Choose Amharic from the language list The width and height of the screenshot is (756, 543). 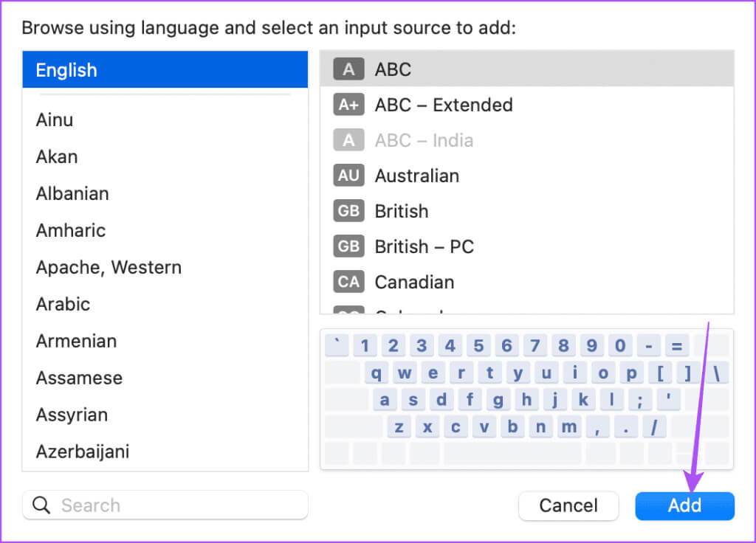[165, 230]
